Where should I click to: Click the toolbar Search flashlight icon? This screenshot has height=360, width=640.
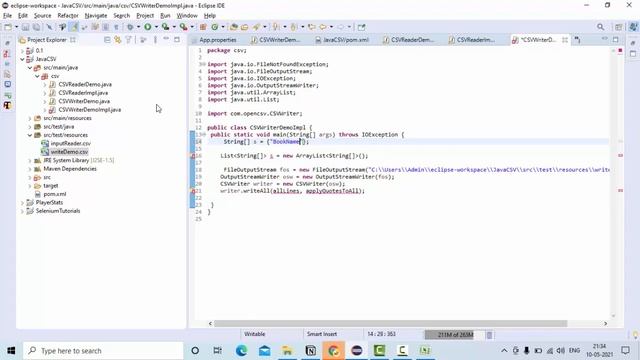[256, 27]
